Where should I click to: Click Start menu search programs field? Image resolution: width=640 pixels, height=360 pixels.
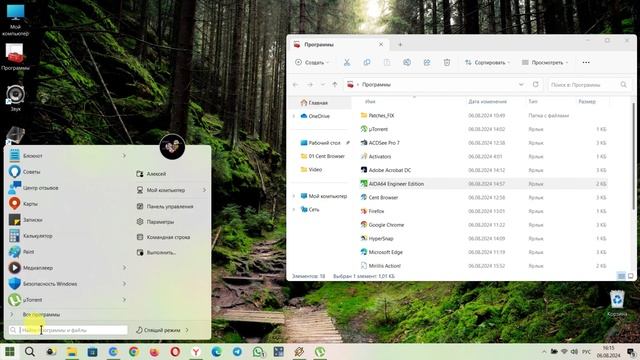pos(68,330)
